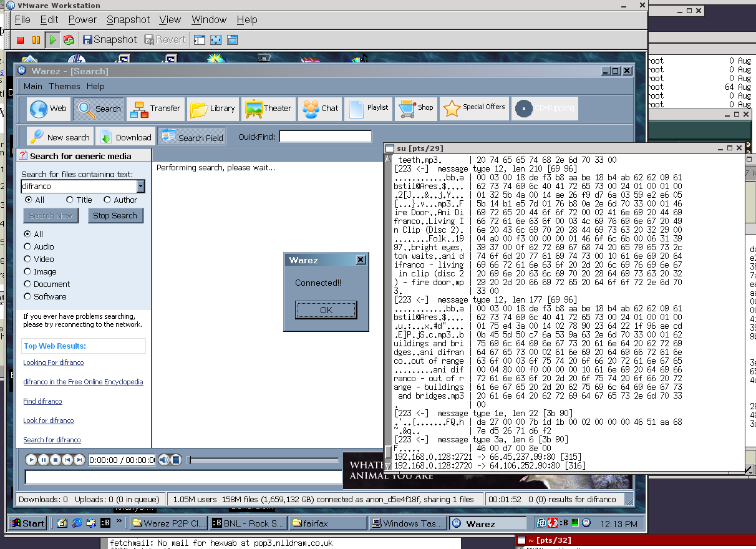Click OK in the Connected dialog

point(326,310)
